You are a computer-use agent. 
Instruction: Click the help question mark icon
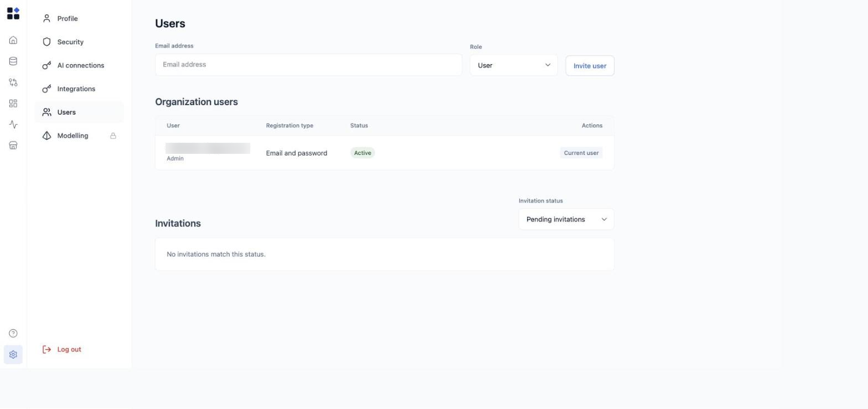tap(13, 333)
